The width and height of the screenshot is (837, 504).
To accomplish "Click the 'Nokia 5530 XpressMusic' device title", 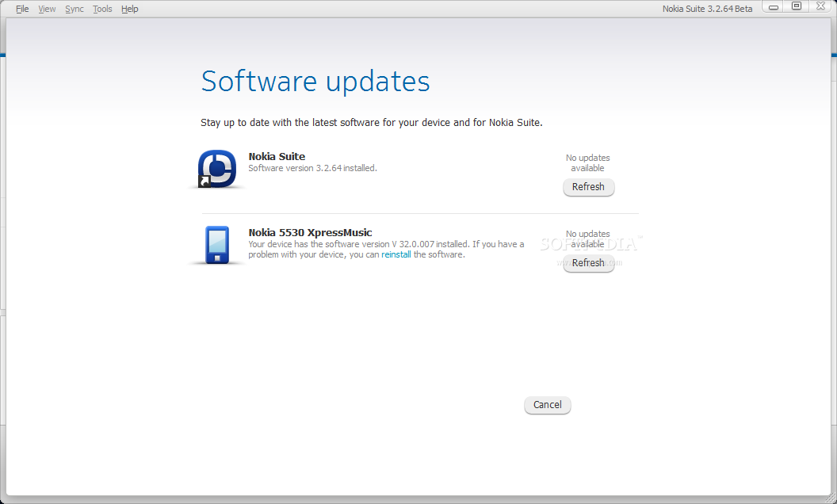I will click(310, 232).
